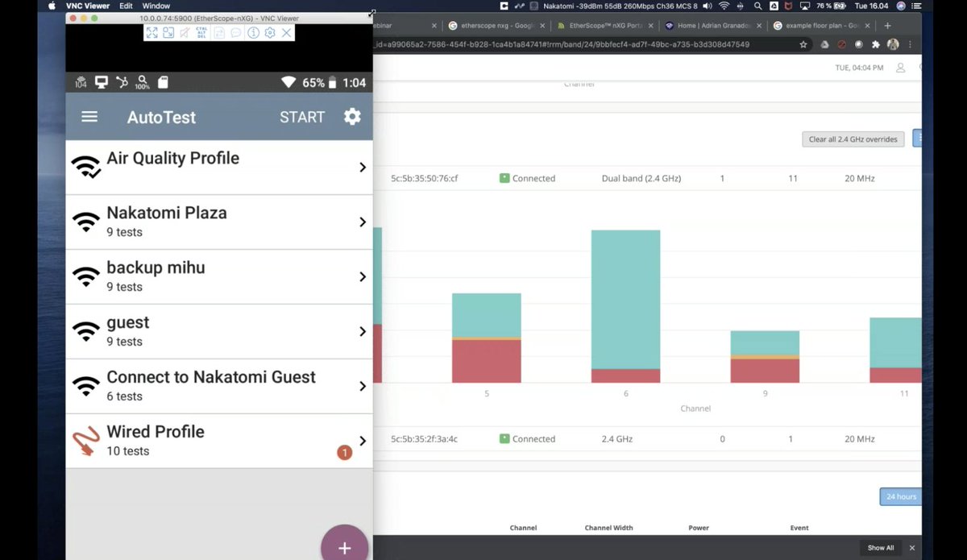Click VNC file transfer toolbar icon
This screenshot has height=560, width=967.
[x=219, y=33]
